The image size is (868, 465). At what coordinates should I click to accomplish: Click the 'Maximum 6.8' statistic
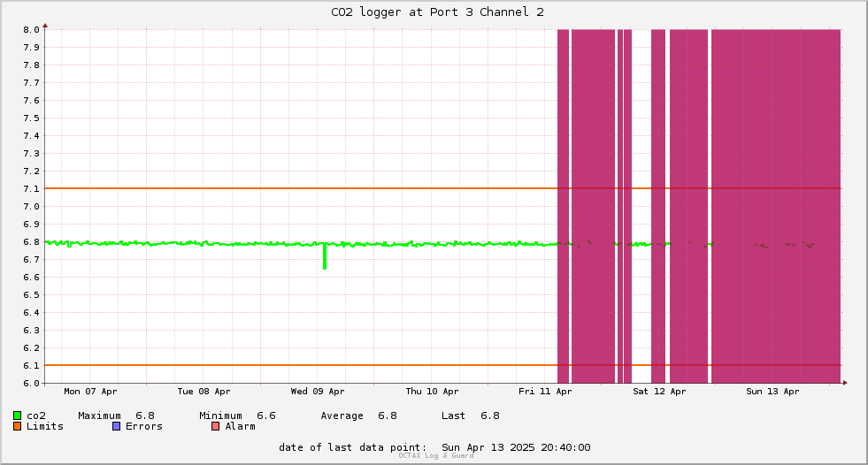116,415
